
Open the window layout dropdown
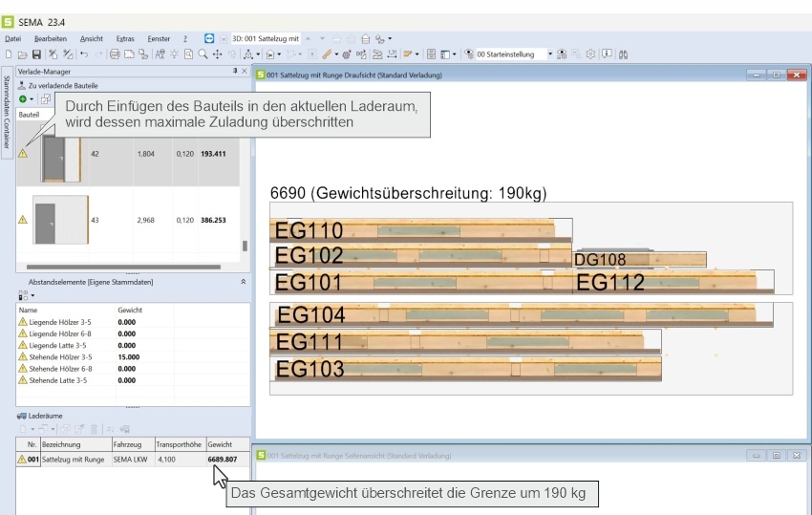[454, 54]
